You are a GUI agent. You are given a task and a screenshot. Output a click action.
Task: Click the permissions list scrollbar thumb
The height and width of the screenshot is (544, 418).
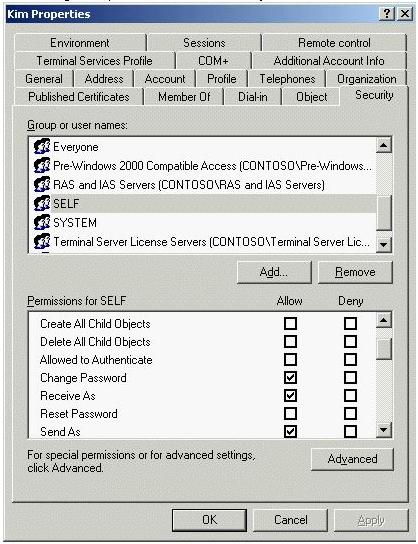(x=384, y=349)
